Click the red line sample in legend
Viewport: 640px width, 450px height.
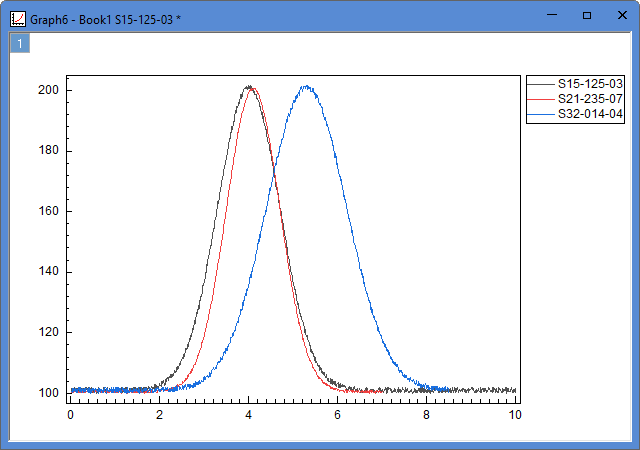(541, 99)
